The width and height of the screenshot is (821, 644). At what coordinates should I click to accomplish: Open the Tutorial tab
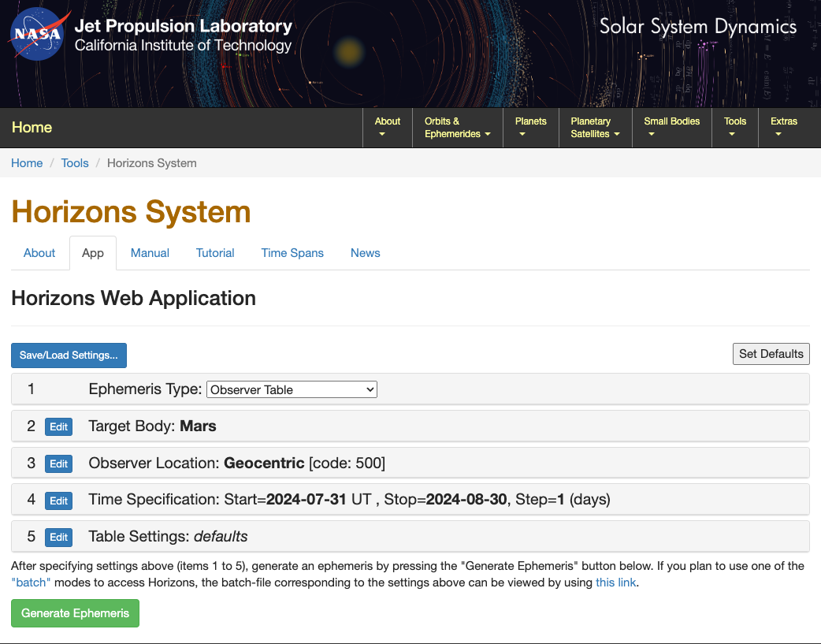point(215,252)
